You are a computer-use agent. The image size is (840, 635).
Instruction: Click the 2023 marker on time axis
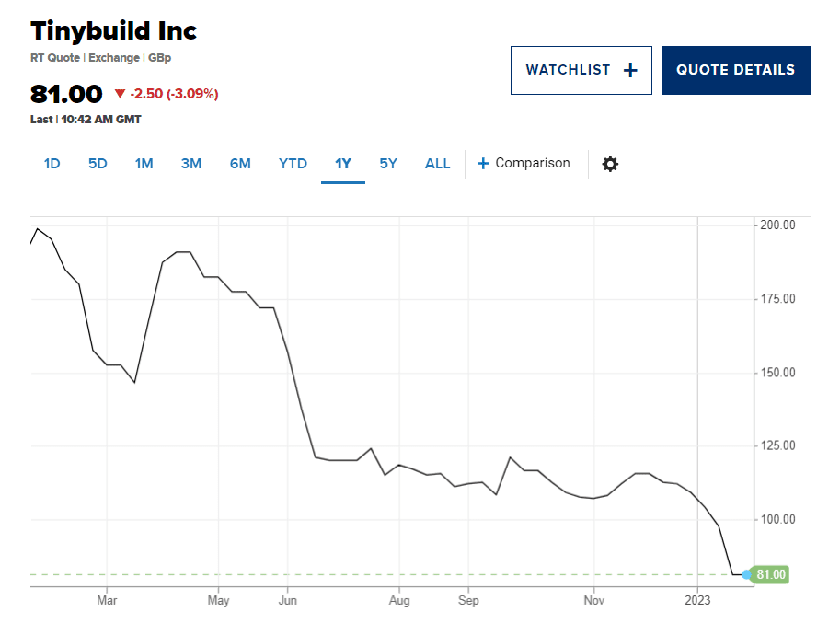[x=697, y=600]
